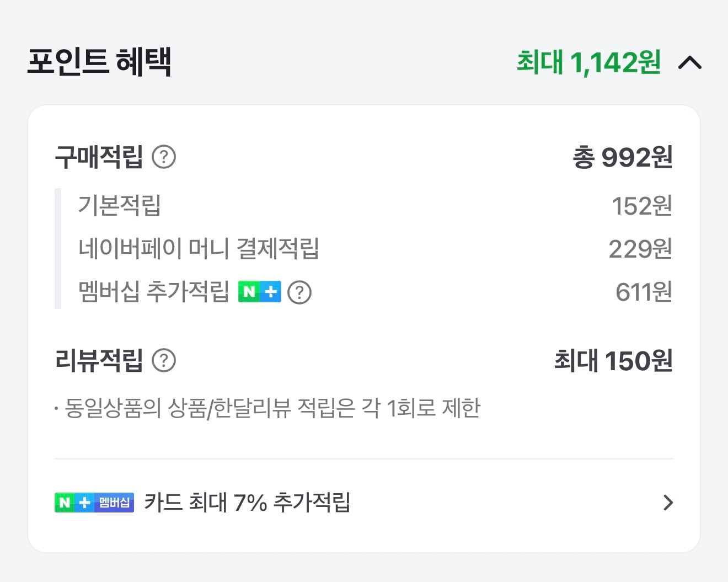Click the N+ 멤버십 badge at the bottom

click(93, 502)
